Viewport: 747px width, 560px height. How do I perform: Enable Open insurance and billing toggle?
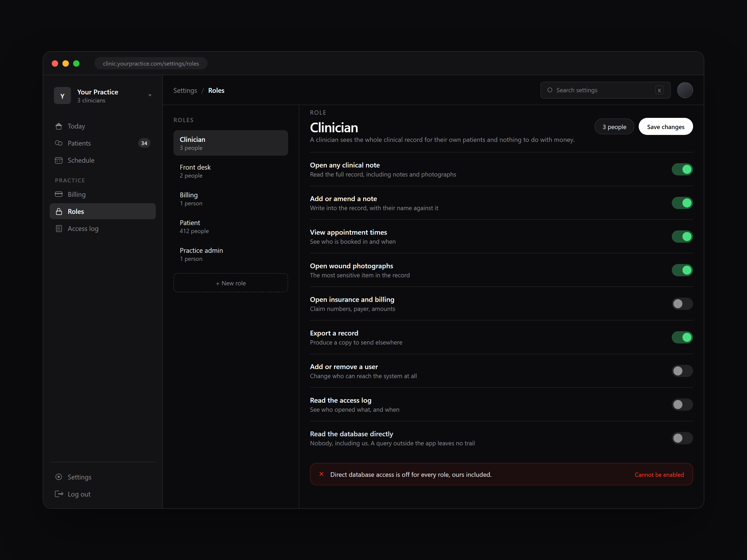click(682, 304)
